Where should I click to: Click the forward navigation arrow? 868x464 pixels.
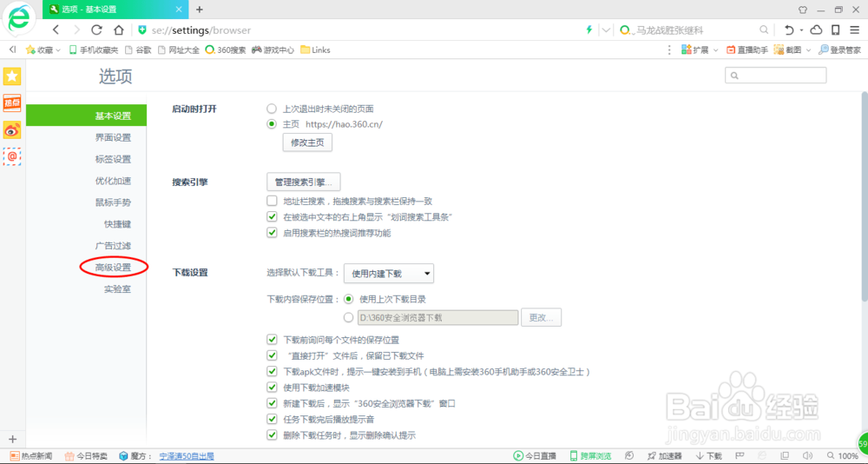click(76, 30)
